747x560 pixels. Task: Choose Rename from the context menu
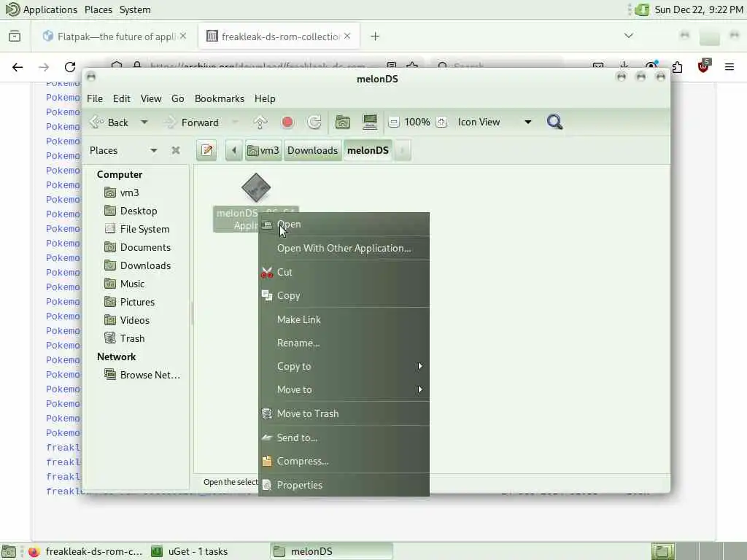(x=344, y=343)
